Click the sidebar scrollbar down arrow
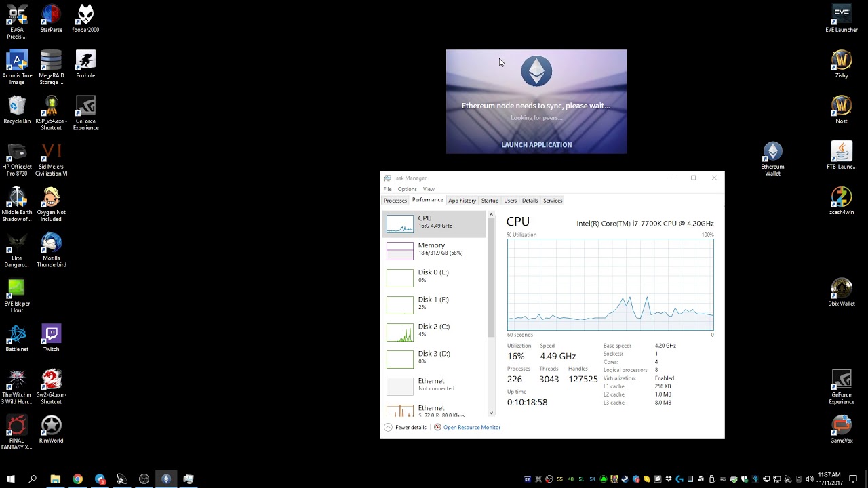 pyautogui.click(x=491, y=413)
